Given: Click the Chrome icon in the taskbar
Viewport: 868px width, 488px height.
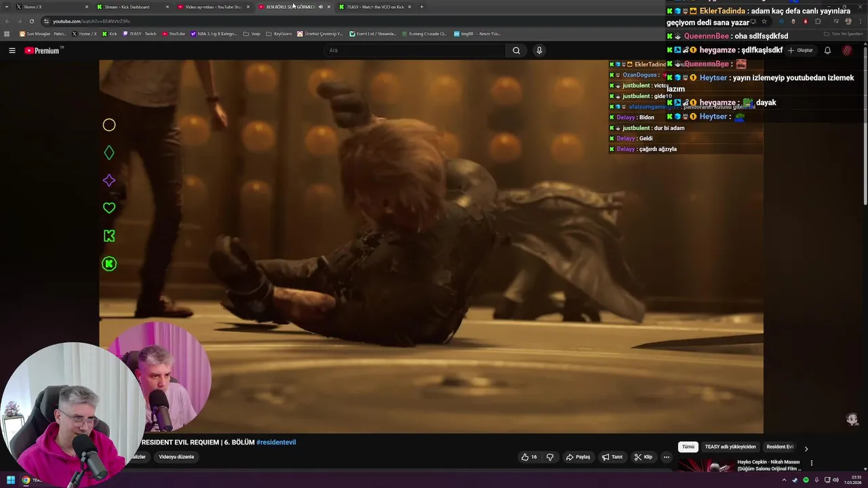Looking at the screenshot, I should 26,480.
